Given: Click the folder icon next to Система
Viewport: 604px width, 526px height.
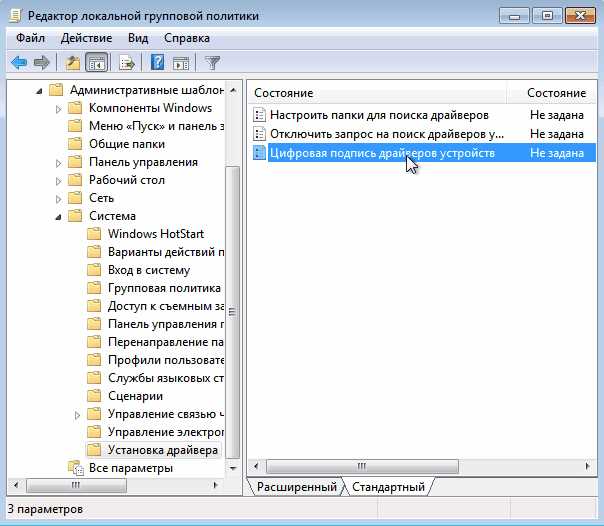Looking at the screenshot, I should tap(75, 216).
